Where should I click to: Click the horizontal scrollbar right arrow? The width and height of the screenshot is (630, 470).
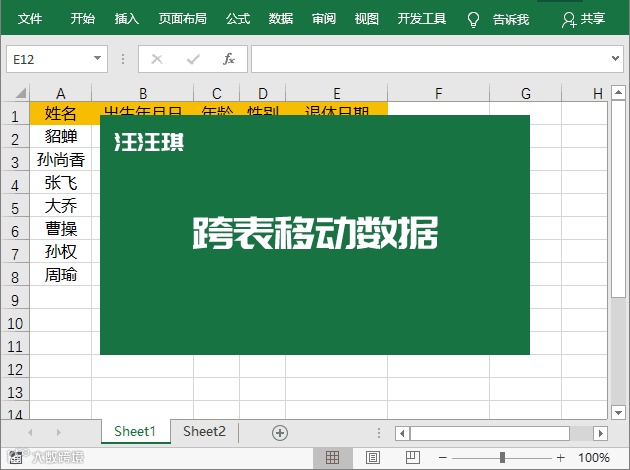pyautogui.click(x=600, y=433)
